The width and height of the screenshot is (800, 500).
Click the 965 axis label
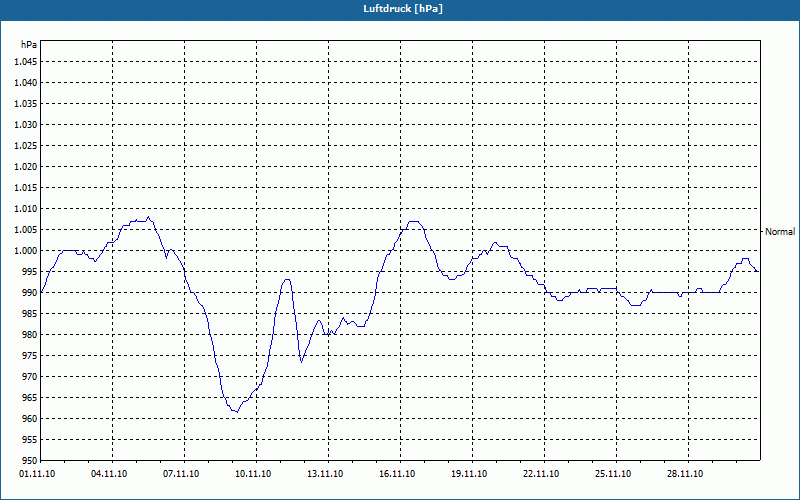(31, 397)
